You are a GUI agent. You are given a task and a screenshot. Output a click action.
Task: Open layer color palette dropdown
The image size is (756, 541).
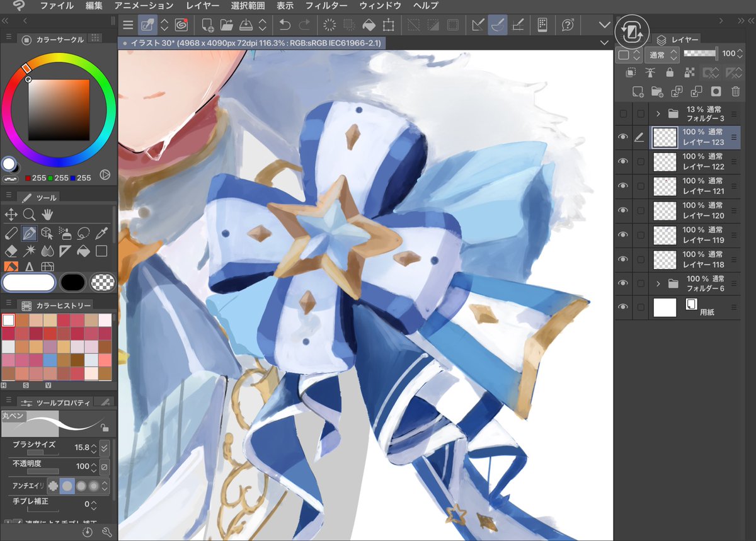tap(628, 55)
